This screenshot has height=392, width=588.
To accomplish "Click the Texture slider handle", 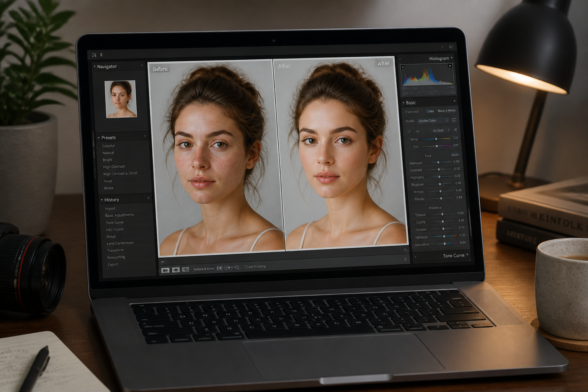I will [442, 214].
